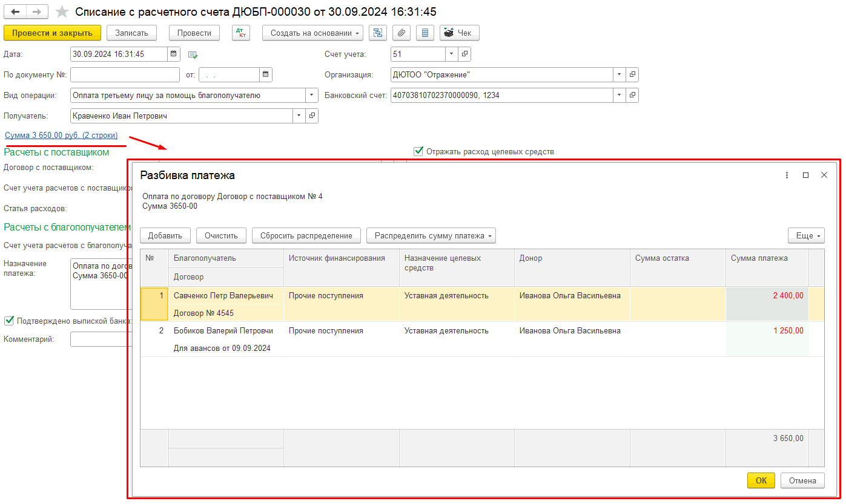Click the Дт/Кт postings icon
846x504 pixels.
(240, 33)
